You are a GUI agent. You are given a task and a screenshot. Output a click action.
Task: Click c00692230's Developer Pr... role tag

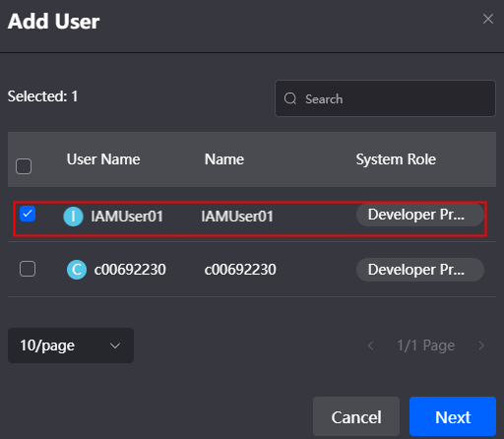point(420,270)
